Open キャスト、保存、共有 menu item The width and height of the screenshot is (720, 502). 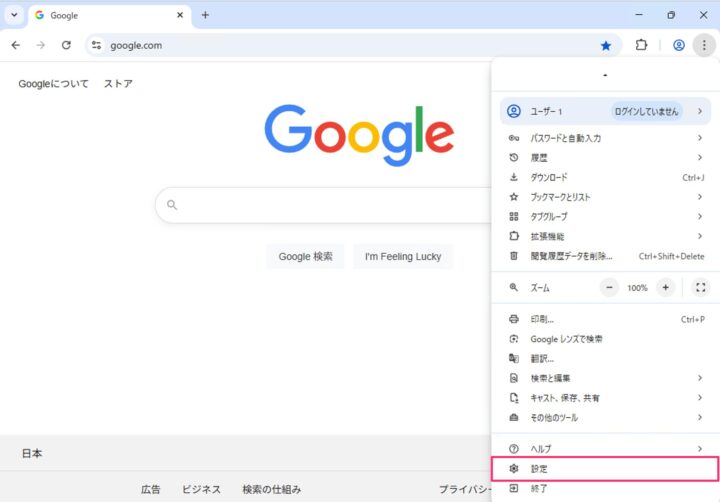605,398
